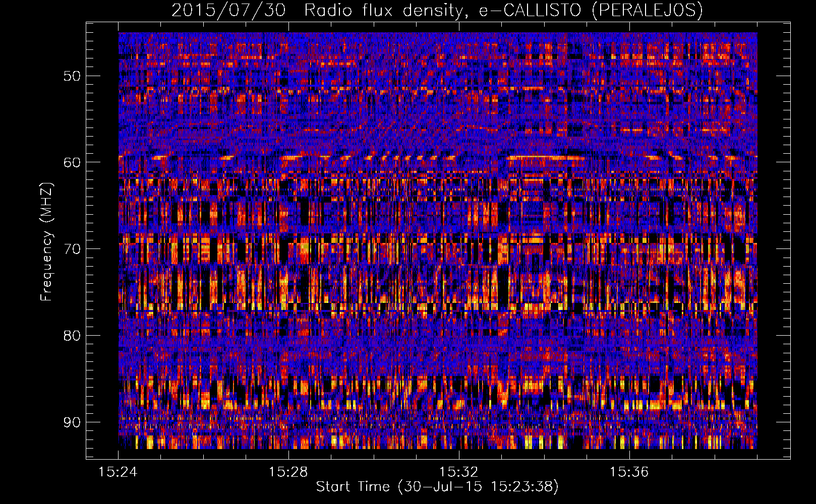Click the 70 frequency tick label
The image size is (816, 504).
[72, 249]
